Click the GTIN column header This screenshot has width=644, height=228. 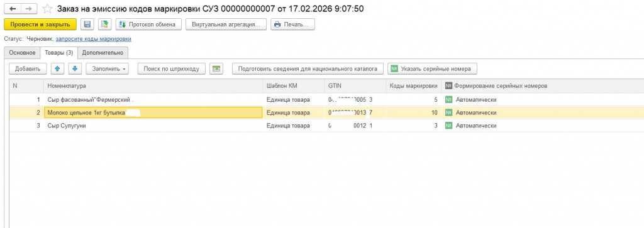(x=355, y=86)
